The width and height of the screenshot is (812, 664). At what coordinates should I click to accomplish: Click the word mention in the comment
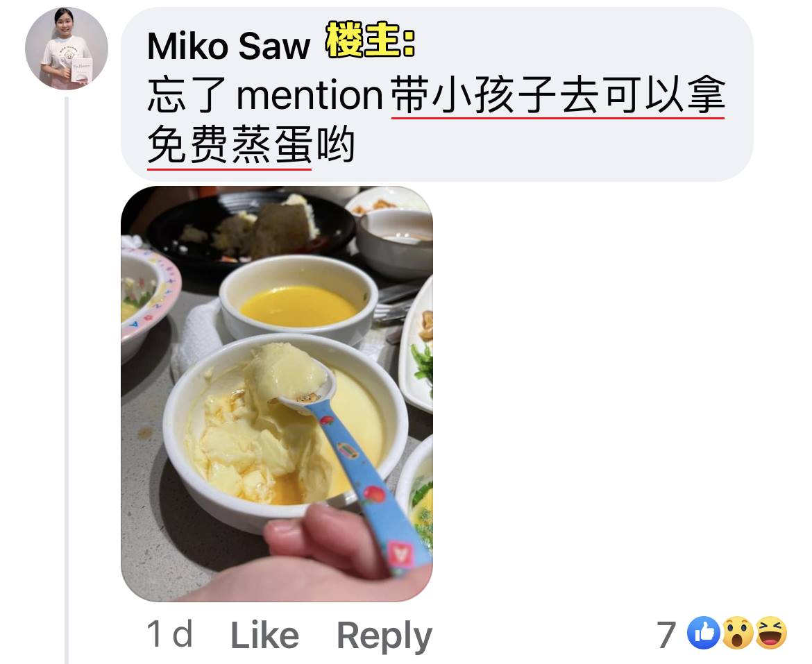click(309, 95)
